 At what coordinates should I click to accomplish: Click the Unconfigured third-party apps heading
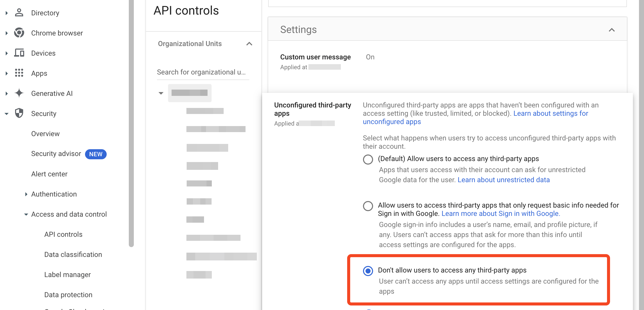pos(312,109)
